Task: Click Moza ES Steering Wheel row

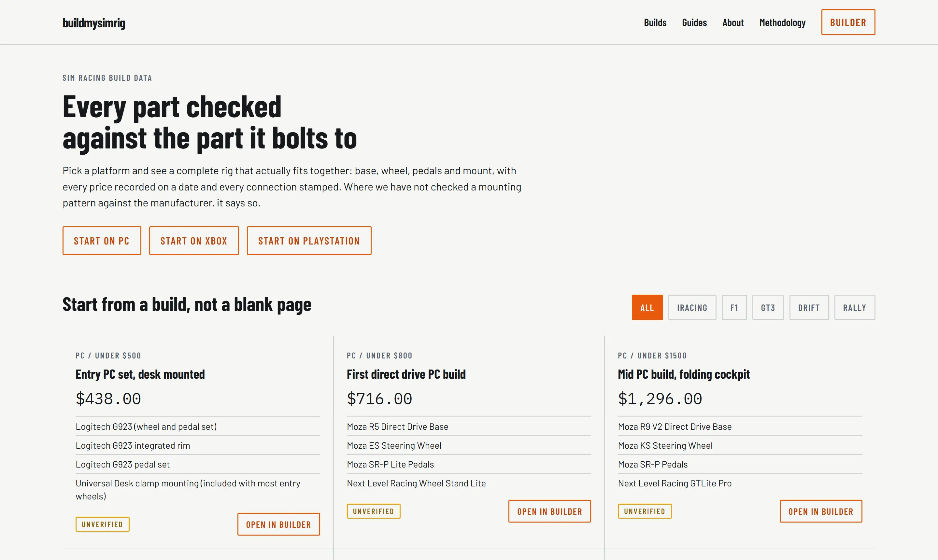Action: (469, 445)
